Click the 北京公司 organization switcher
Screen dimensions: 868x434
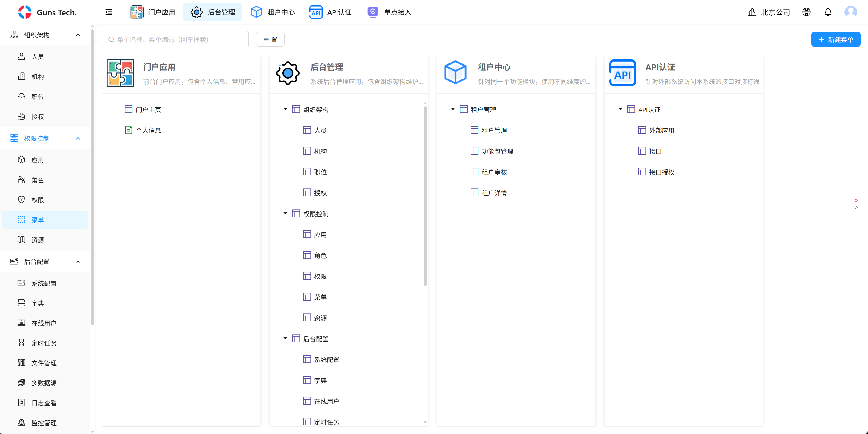[x=769, y=12]
